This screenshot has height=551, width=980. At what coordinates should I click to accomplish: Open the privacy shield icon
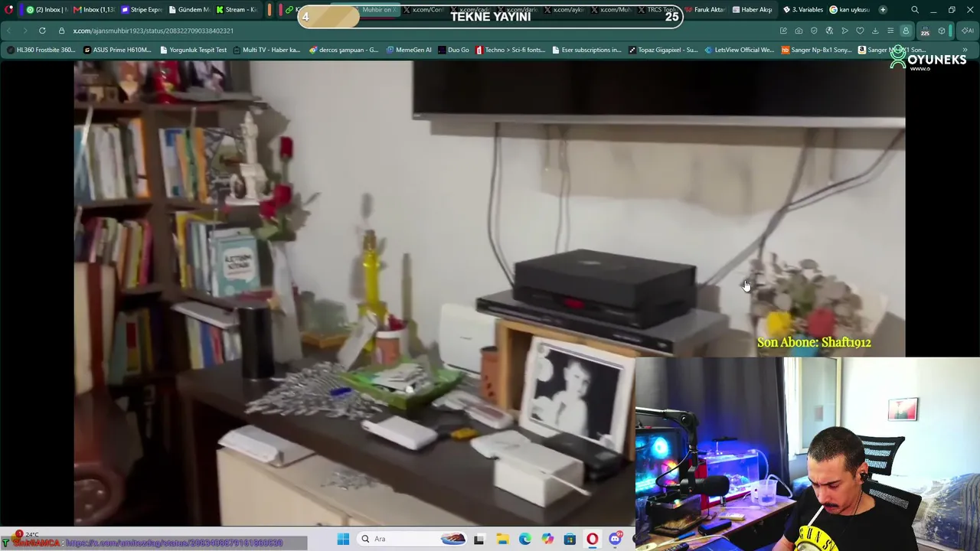(x=814, y=31)
